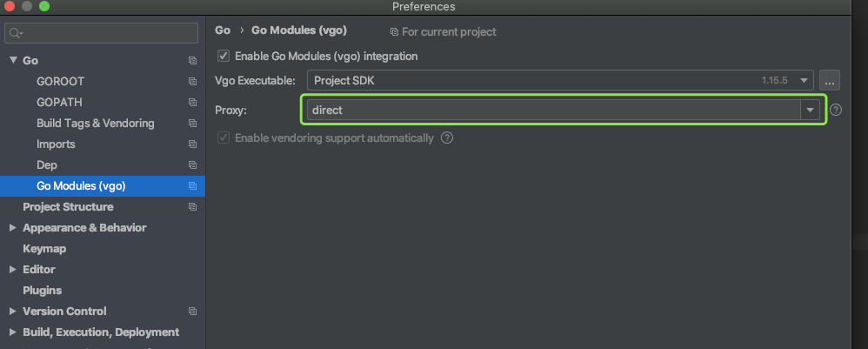The height and width of the screenshot is (349, 868).
Task: Click help icon beside Proxy field
Action: pyautogui.click(x=836, y=110)
